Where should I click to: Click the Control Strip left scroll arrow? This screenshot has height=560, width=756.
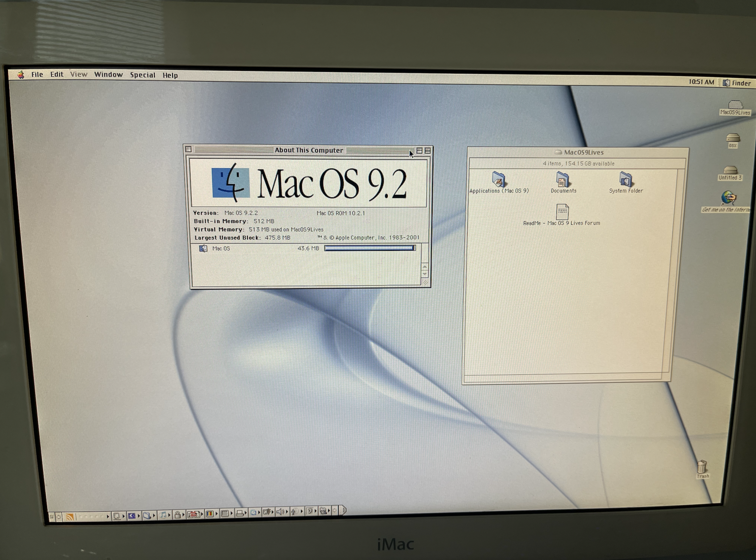59,517
